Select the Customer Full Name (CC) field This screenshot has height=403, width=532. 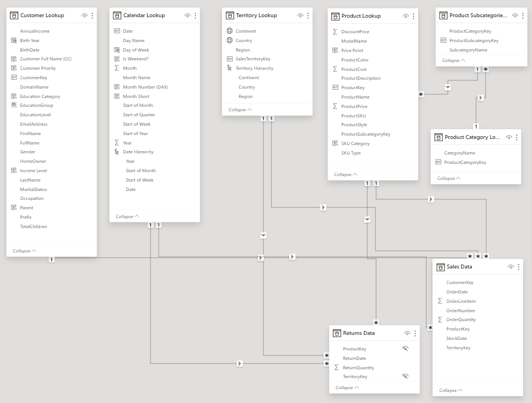tap(45, 59)
